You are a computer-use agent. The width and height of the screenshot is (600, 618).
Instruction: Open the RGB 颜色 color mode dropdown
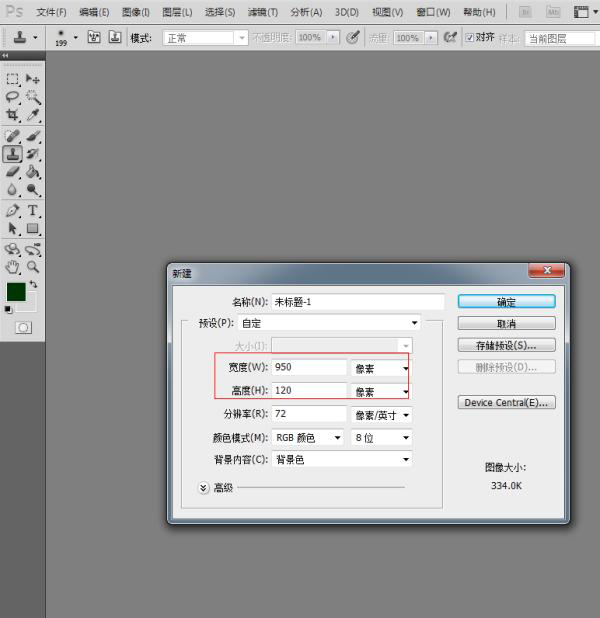click(x=307, y=437)
